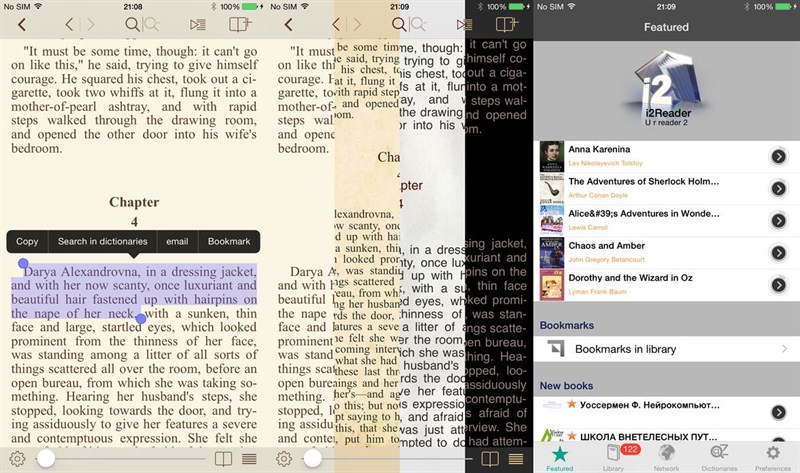
Task: Switch to scroll lines view in second reader
Action: point(516,459)
